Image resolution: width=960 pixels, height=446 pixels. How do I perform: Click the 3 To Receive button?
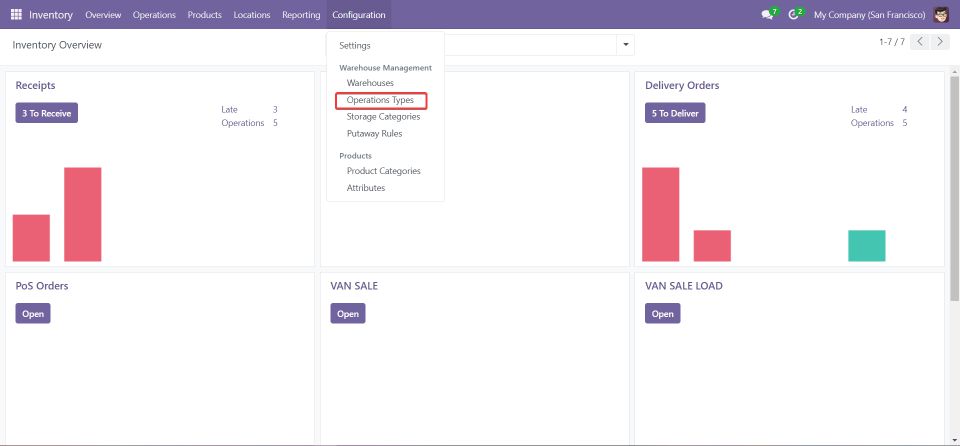click(x=46, y=113)
